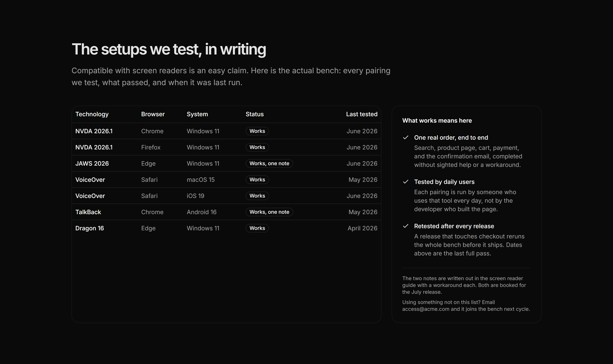This screenshot has height=364, width=613.
Task: Click the "Tested by daily users" title
Action: [x=444, y=182]
